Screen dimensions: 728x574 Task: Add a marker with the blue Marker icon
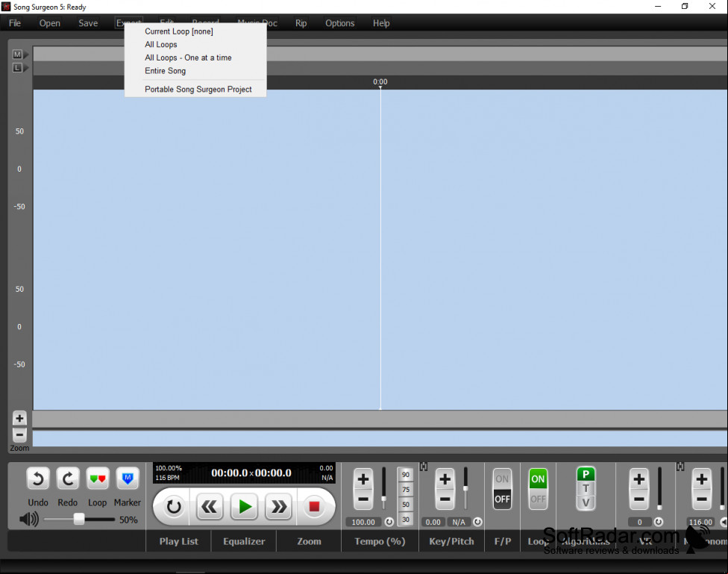pyautogui.click(x=128, y=478)
